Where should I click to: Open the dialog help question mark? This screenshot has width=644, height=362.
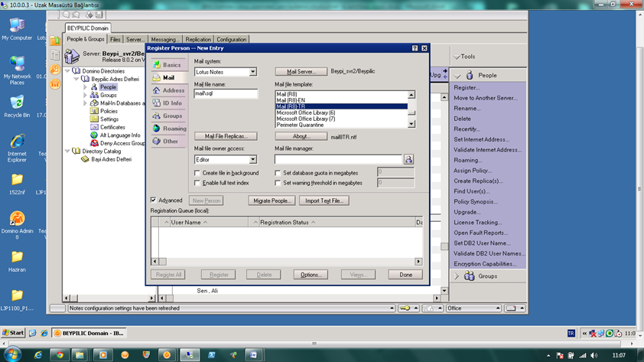[x=415, y=48]
